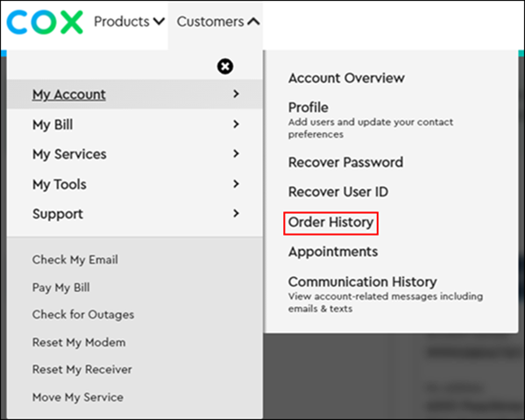Click the Cox logo
The width and height of the screenshot is (525, 420).
click(x=45, y=22)
